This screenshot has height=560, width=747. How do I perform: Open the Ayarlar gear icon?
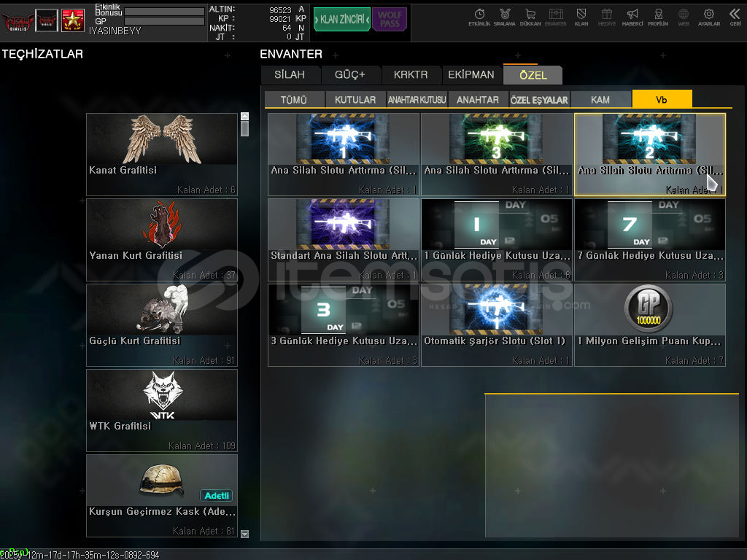click(709, 17)
